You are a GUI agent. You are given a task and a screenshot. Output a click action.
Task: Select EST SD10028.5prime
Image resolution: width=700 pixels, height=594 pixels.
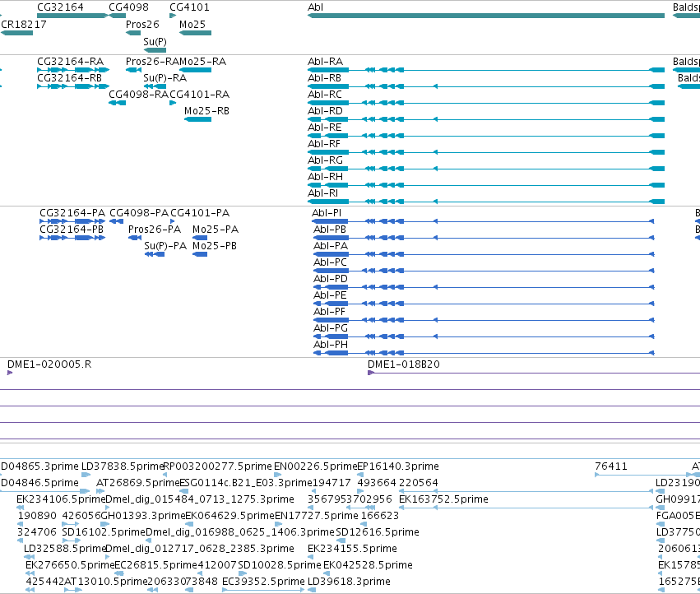280,565
